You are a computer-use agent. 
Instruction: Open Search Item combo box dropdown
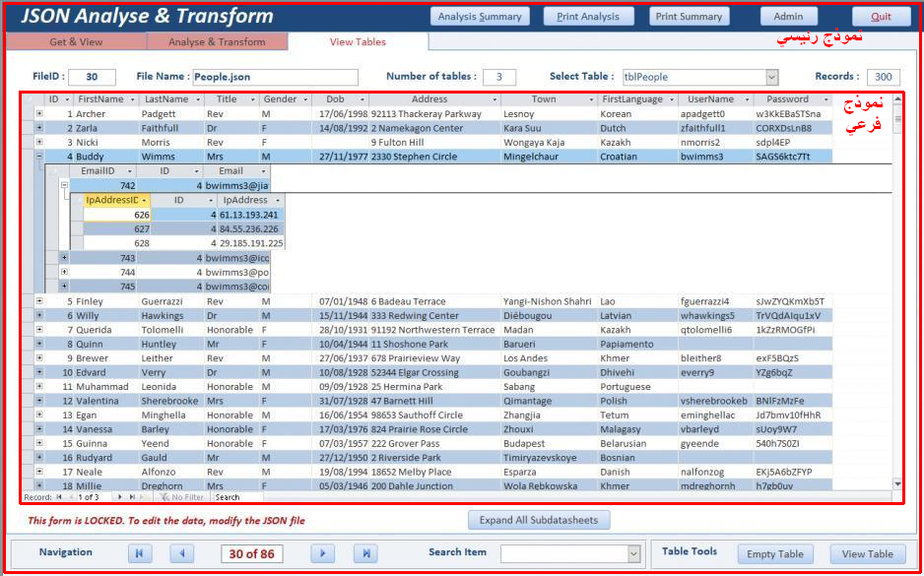point(634,553)
